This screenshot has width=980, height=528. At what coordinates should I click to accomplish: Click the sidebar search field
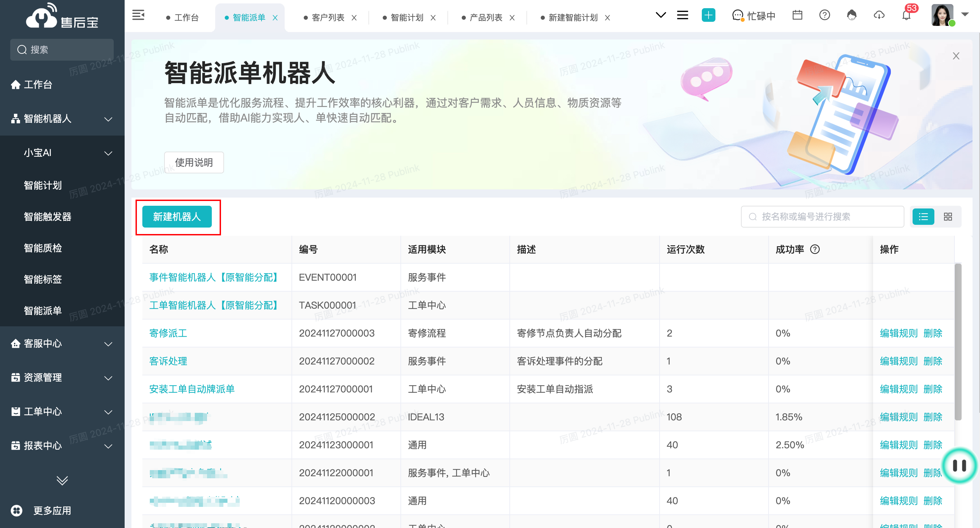62,49
